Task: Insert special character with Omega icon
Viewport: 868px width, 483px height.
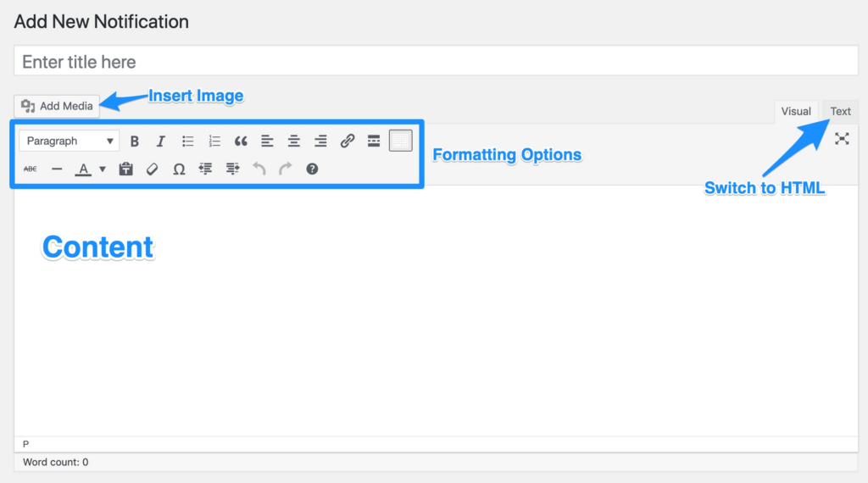Action: 179,169
